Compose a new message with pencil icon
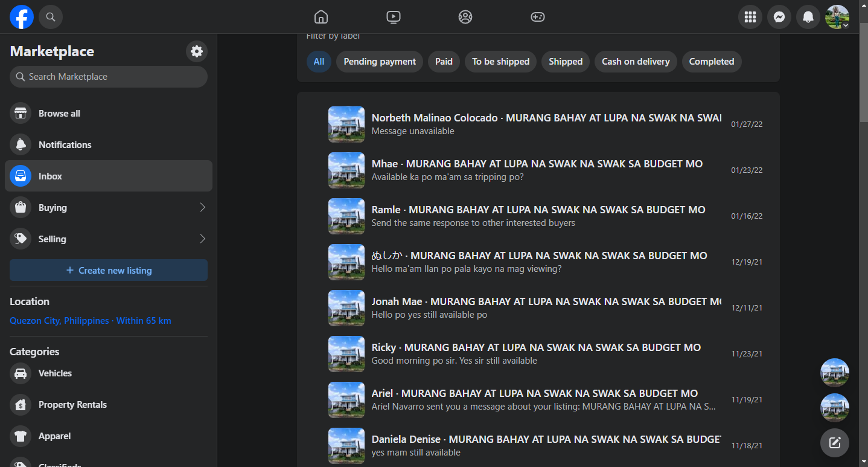868x467 pixels. point(835,443)
